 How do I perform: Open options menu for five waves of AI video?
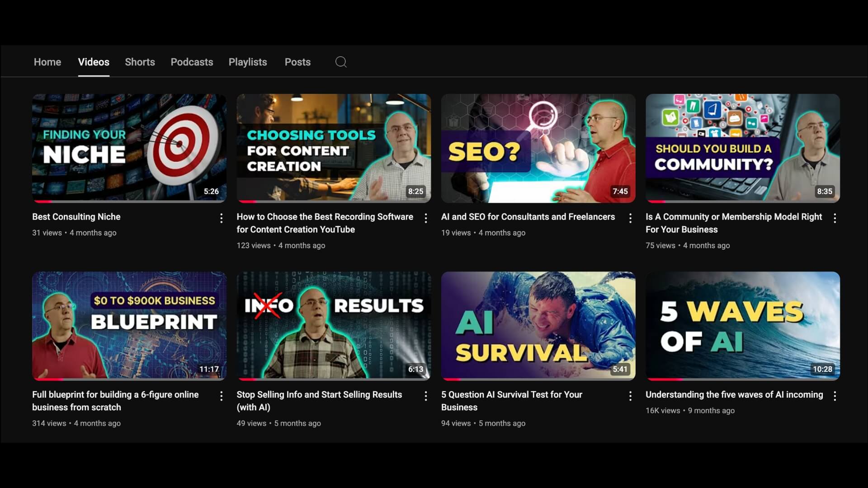coord(835,396)
